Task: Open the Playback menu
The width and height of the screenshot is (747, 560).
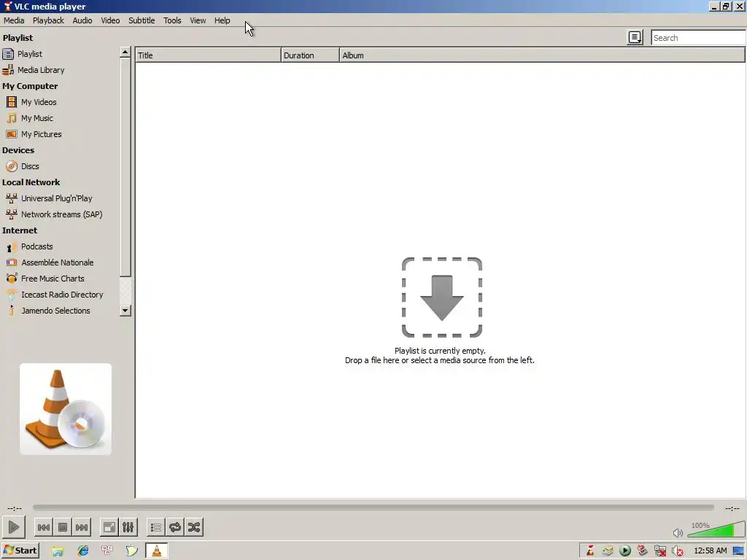Action: coord(48,20)
